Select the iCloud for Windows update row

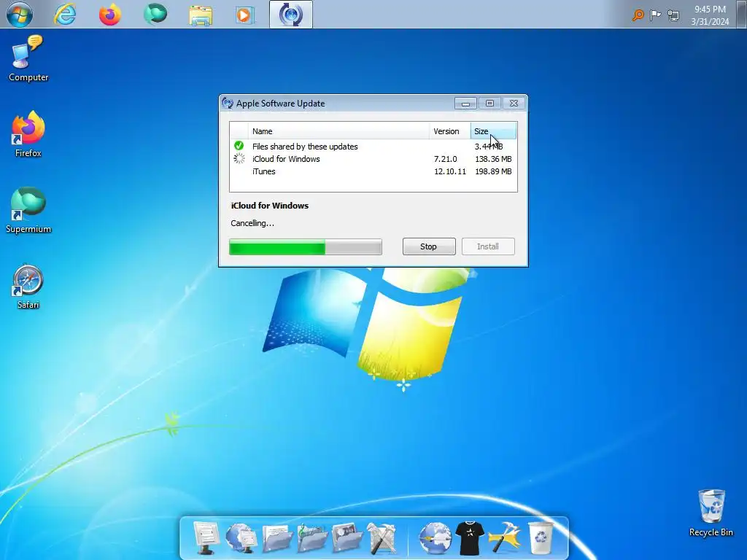pyautogui.click(x=373, y=159)
